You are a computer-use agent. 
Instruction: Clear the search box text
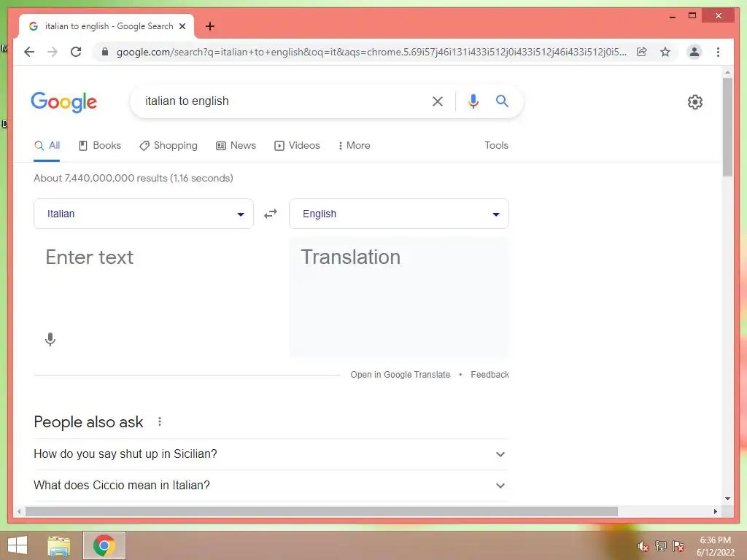tap(438, 101)
